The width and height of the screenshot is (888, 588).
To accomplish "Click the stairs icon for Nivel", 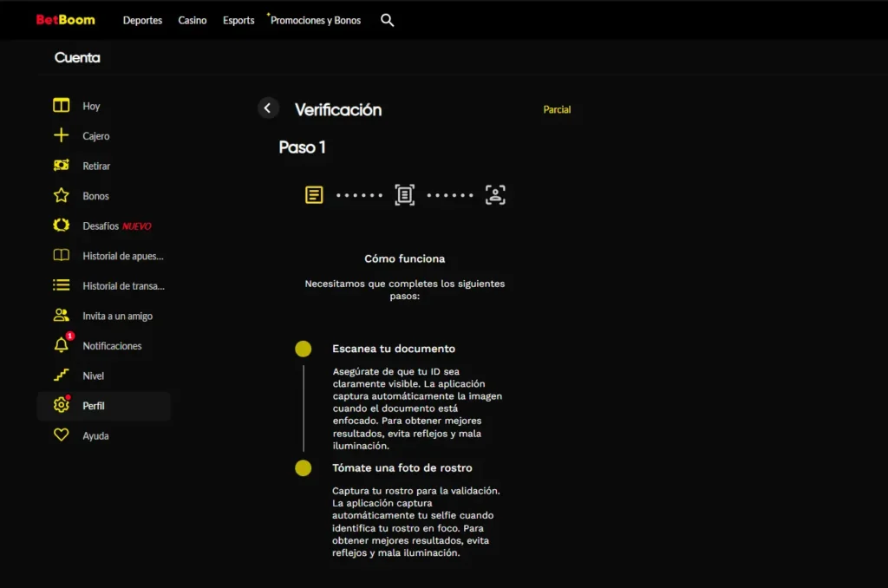I will [62, 375].
